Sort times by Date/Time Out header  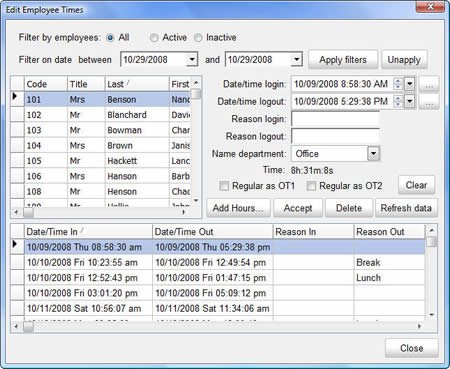213,232
